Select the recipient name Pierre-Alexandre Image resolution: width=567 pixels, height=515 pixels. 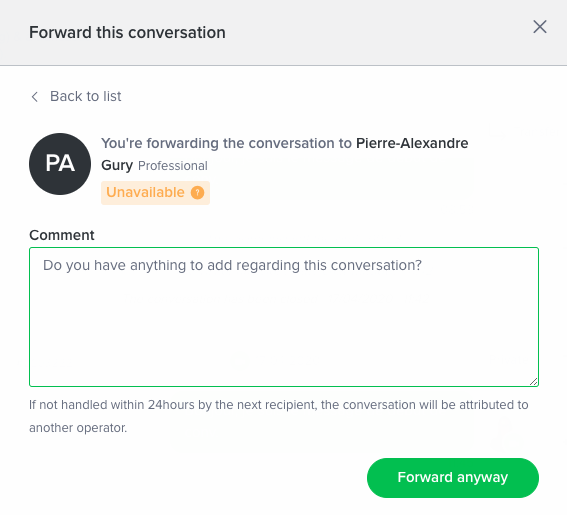(x=412, y=143)
